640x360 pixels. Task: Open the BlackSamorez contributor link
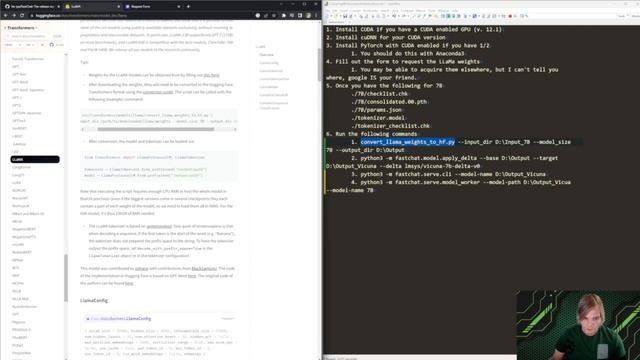pos(204,269)
